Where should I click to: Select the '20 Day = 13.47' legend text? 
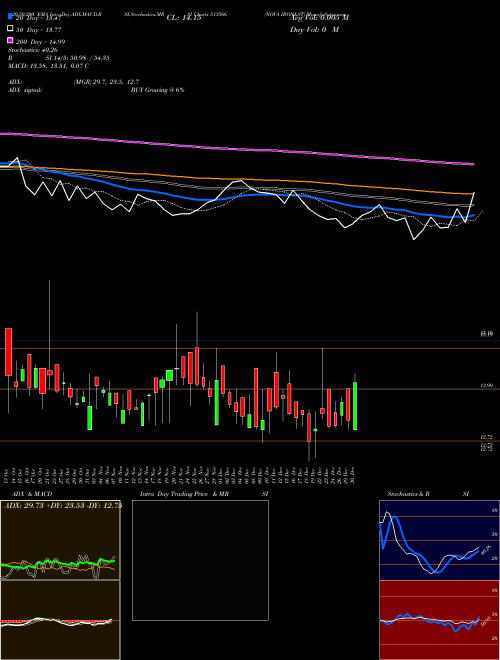(39, 18)
